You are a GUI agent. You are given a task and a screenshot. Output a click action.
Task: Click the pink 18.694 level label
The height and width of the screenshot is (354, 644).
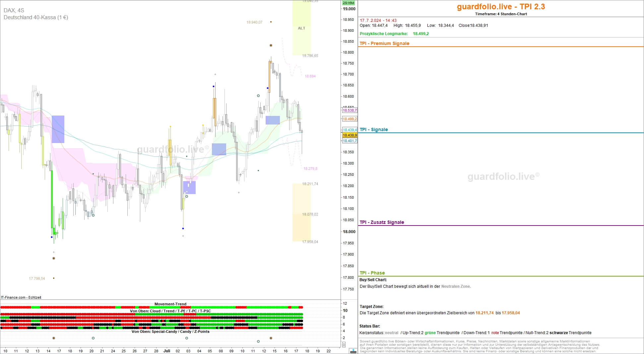click(310, 76)
